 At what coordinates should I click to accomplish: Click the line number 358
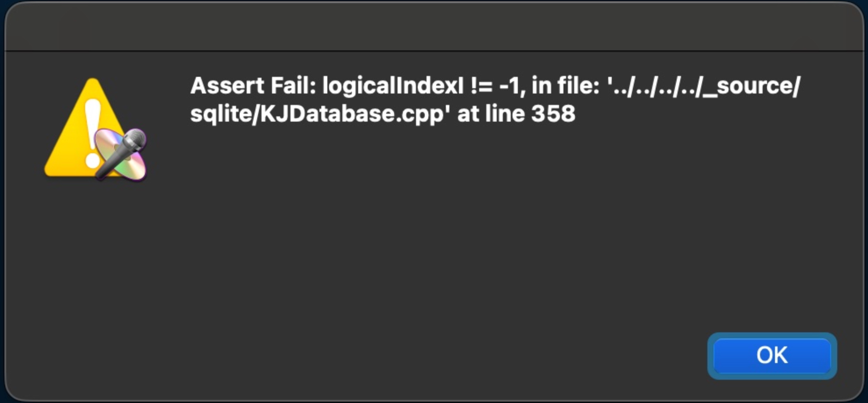click(553, 114)
